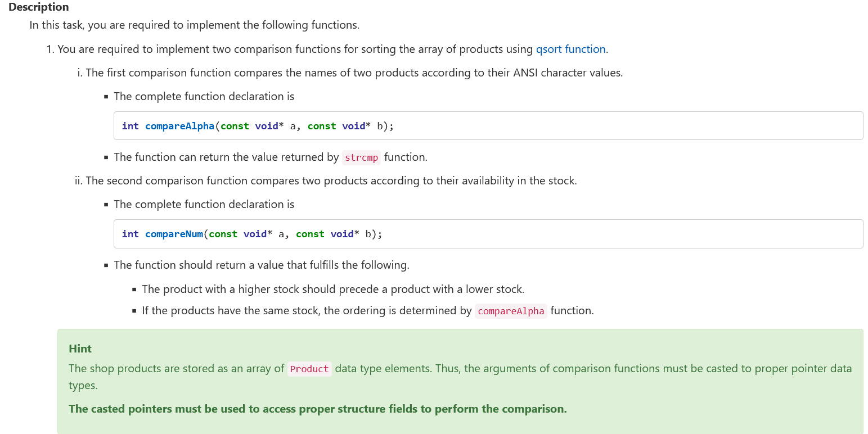Open the qsort function link

point(570,49)
